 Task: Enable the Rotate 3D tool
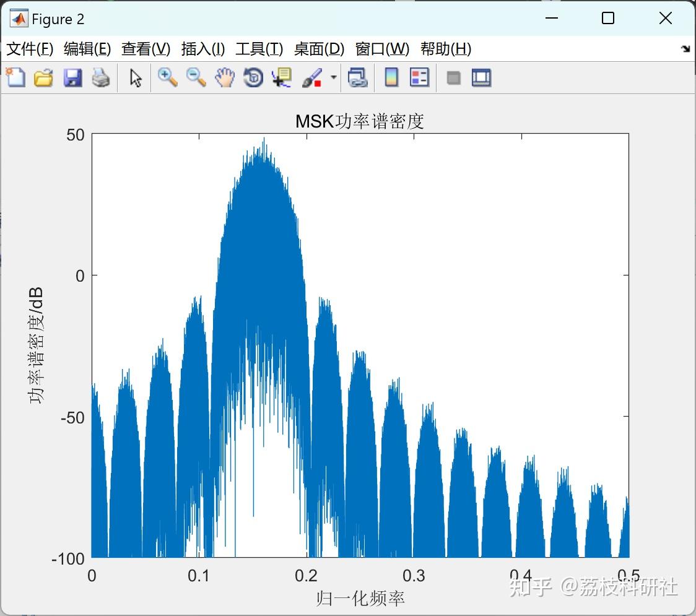pyautogui.click(x=253, y=78)
